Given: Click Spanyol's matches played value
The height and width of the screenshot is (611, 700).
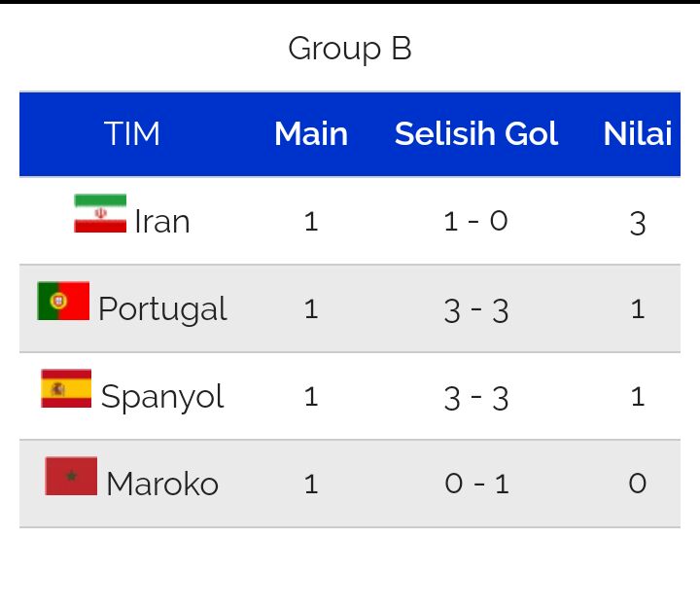Looking at the screenshot, I should [x=311, y=397].
